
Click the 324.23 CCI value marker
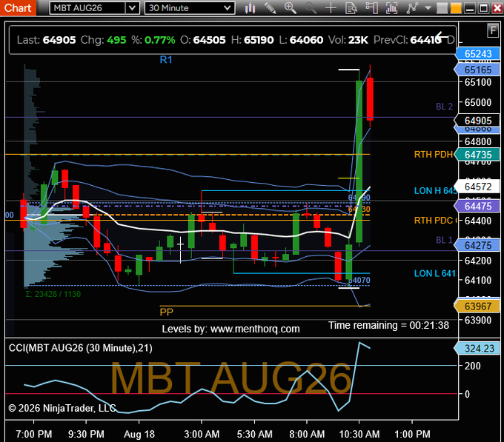pyautogui.click(x=477, y=349)
